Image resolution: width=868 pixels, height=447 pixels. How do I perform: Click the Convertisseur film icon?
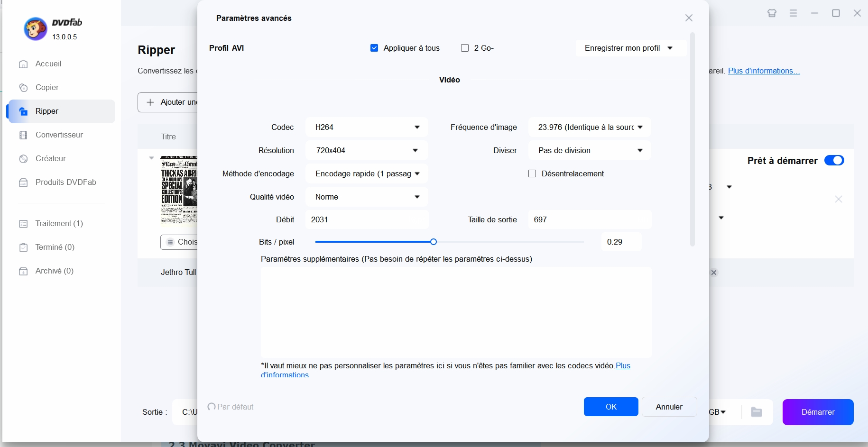pos(23,135)
